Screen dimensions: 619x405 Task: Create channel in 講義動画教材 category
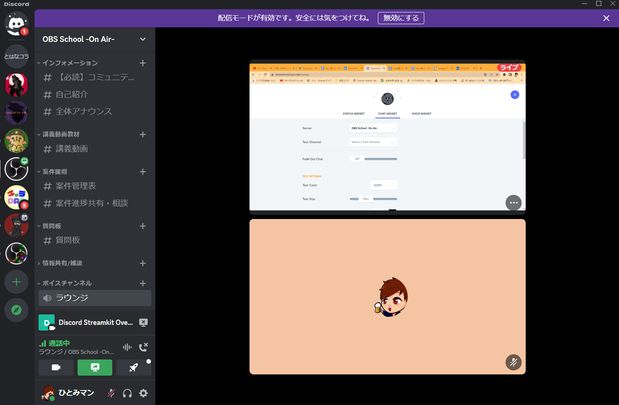tap(143, 134)
